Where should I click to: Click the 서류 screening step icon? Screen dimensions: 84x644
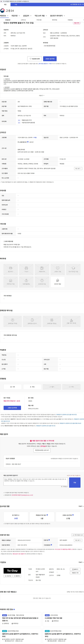pos(13,387)
